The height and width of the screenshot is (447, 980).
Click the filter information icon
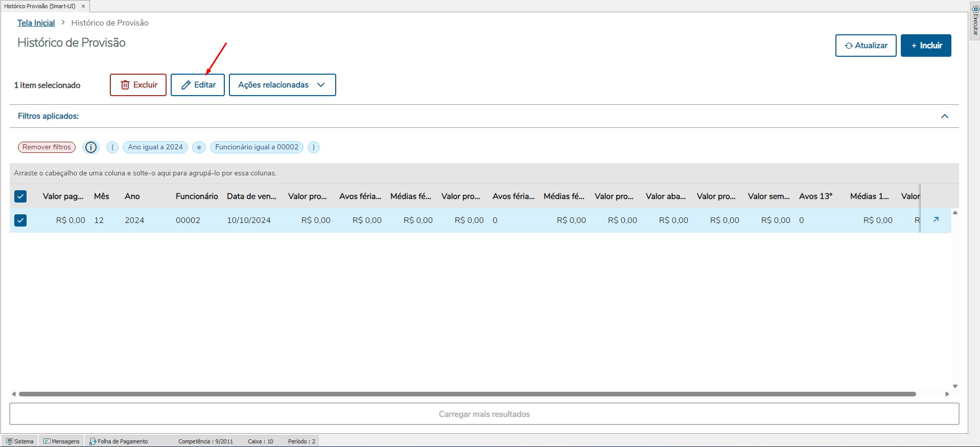pyautogui.click(x=91, y=147)
